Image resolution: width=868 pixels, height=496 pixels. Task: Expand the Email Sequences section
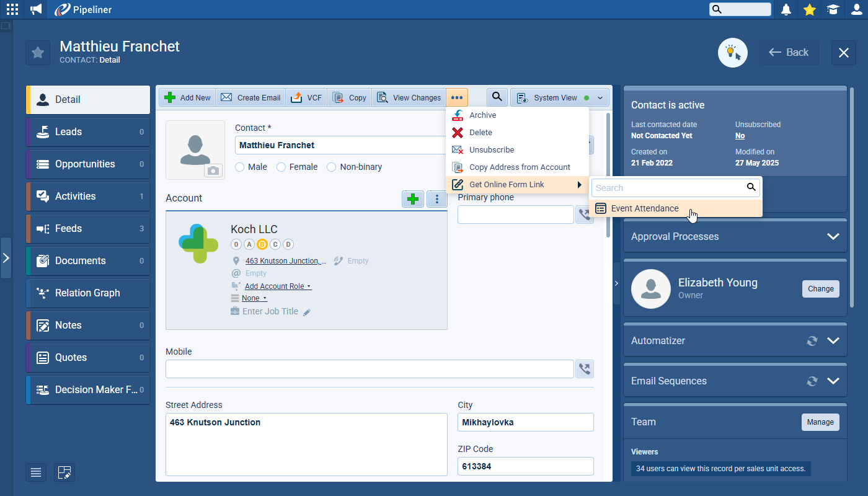(833, 381)
